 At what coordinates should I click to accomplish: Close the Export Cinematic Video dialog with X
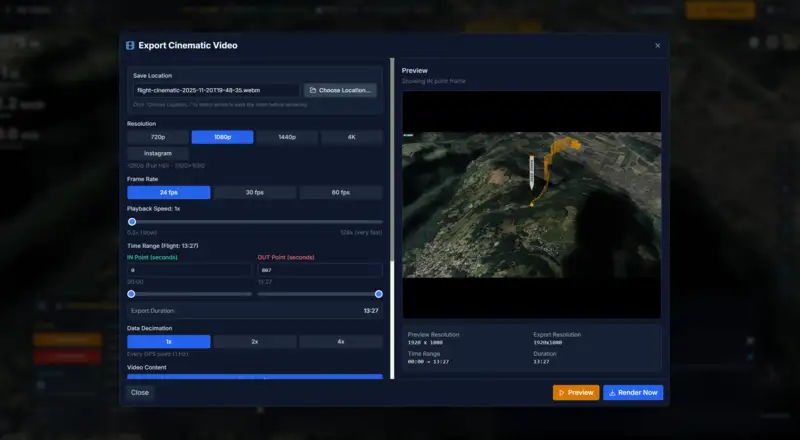click(657, 45)
